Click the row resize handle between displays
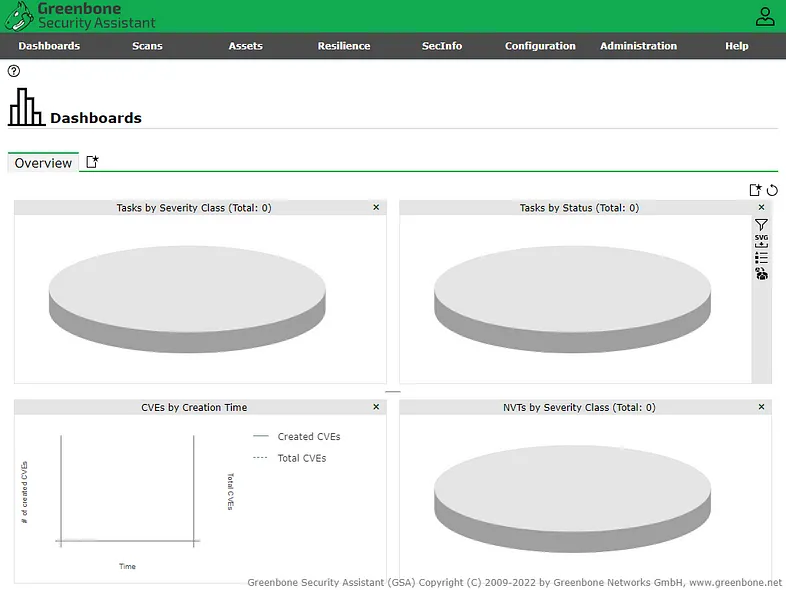The height and width of the screenshot is (590, 786). coord(392,391)
